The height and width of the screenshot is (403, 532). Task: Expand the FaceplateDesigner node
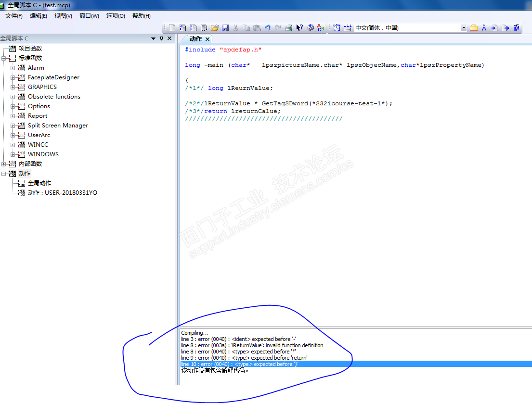pos(13,77)
